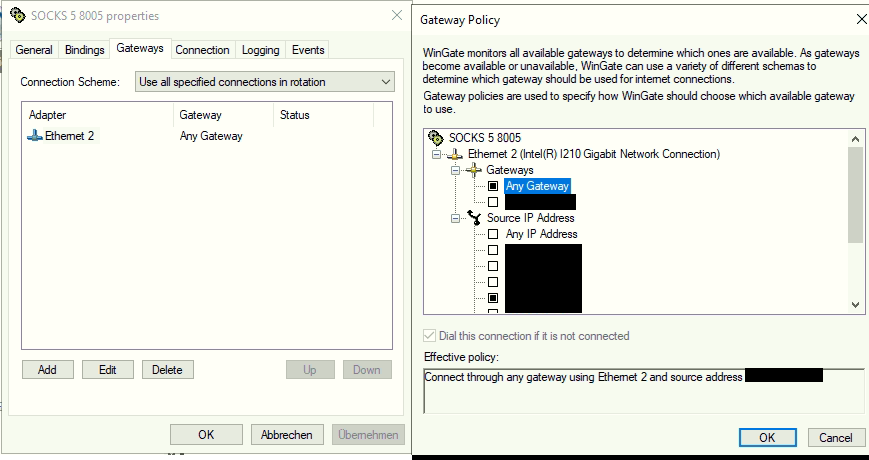Click the Edit button

pos(108,370)
